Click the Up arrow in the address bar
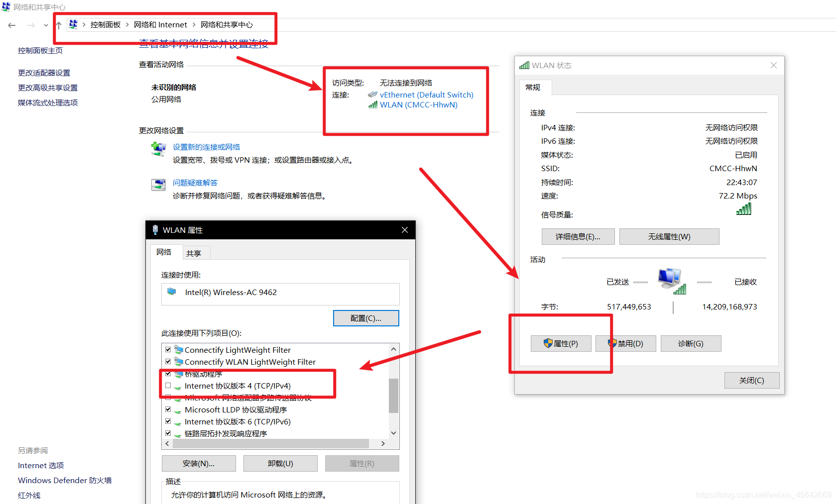Image resolution: width=836 pixels, height=504 pixels. pyautogui.click(x=59, y=25)
